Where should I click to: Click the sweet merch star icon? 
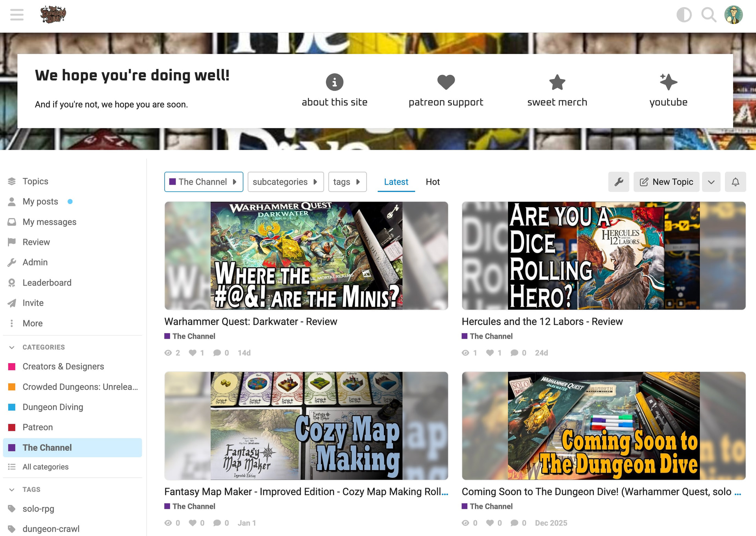click(557, 82)
